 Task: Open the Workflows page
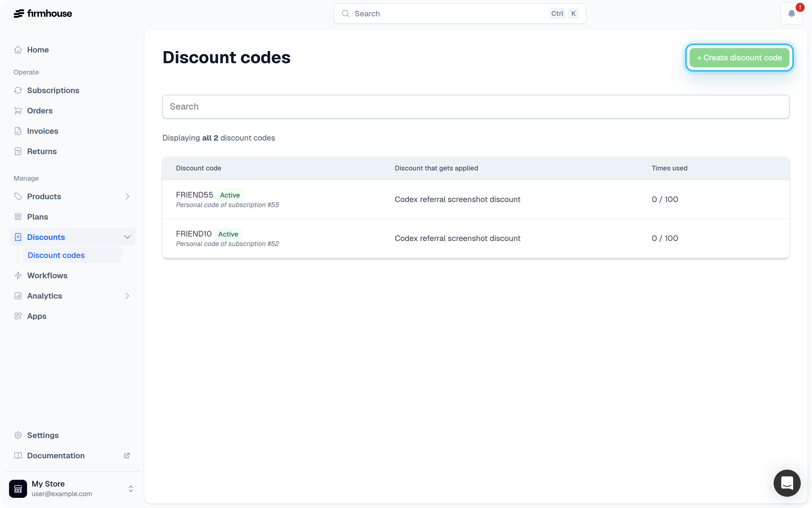point(72,275)
